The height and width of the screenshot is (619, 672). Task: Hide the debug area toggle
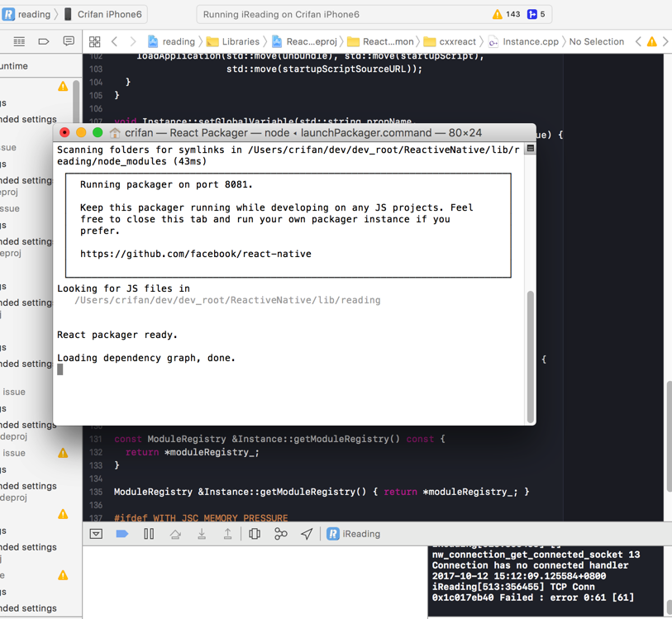[96, 534]
